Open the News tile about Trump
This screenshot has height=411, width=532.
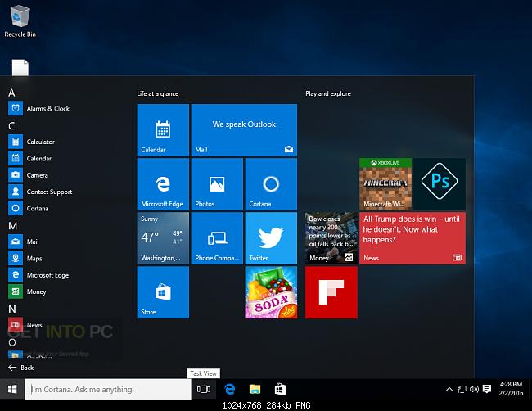413,238
